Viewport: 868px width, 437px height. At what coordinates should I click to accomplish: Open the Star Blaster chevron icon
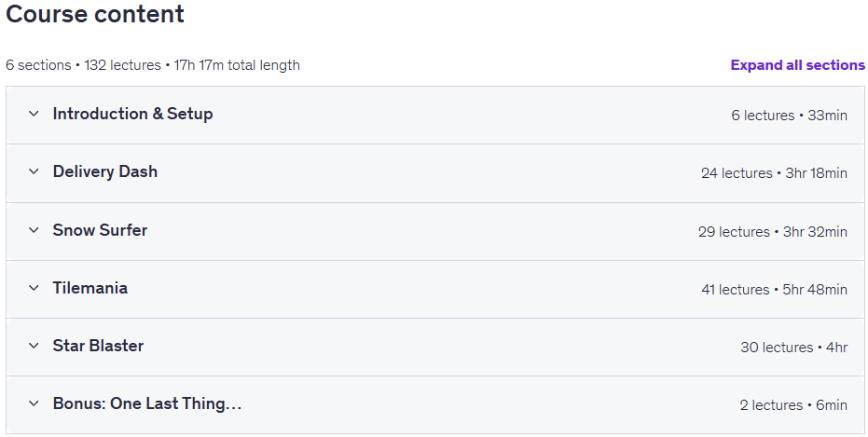[x=34, y=346]
